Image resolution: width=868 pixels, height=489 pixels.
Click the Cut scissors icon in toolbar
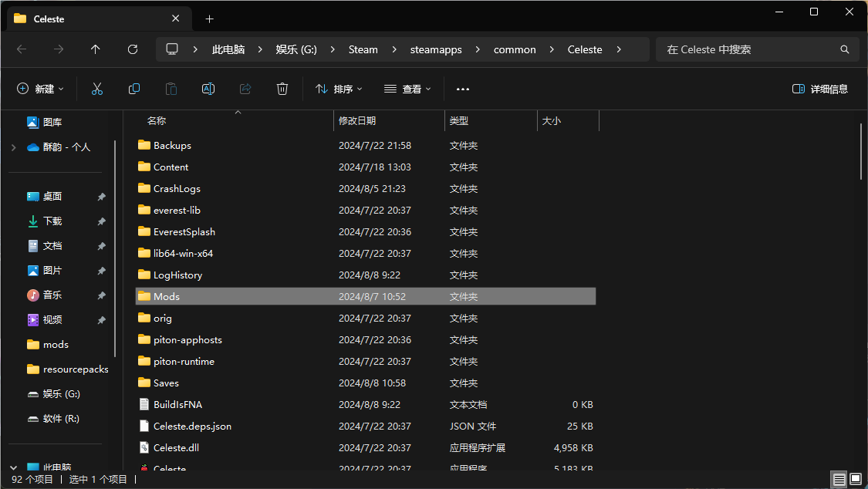[x=97, y=89]
